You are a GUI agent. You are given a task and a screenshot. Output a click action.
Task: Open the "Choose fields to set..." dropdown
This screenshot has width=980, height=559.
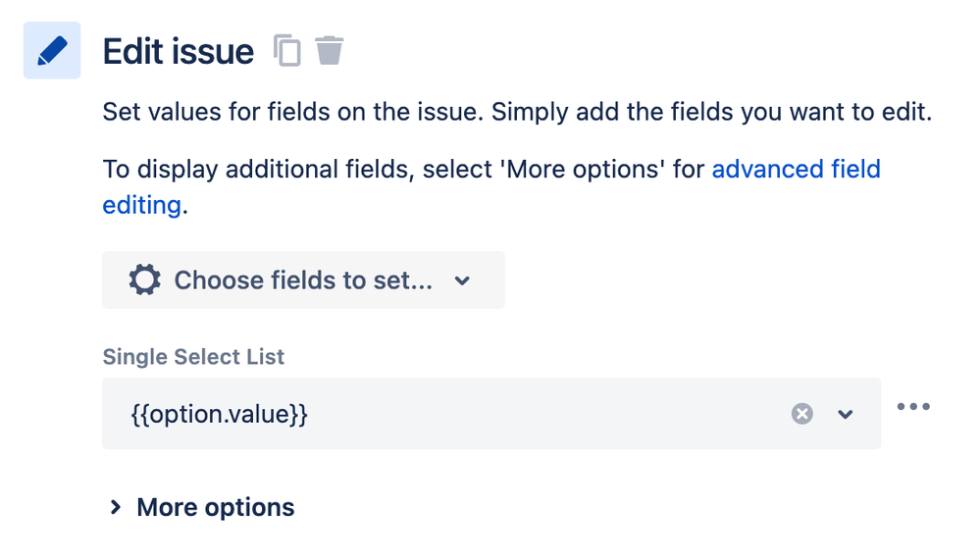(x=303, y=280)
